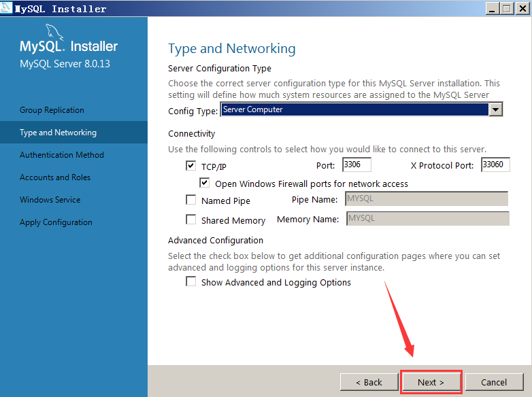Click the X Protocol Port field 33060

coord(495,165)
